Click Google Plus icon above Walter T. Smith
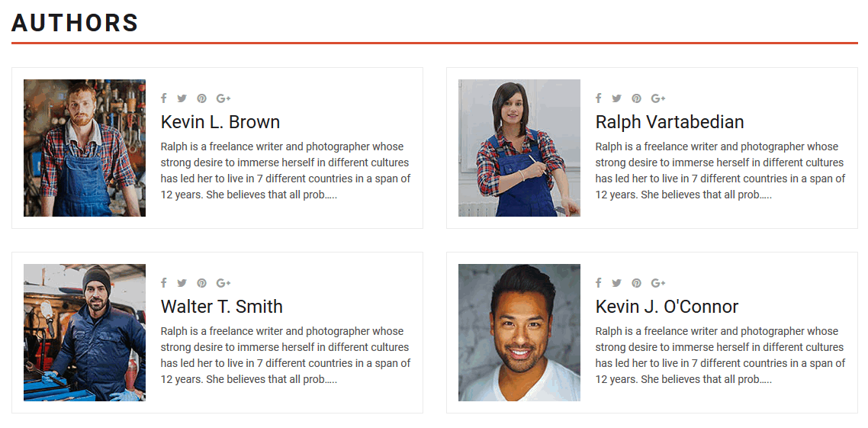 [x=223, y=283]
